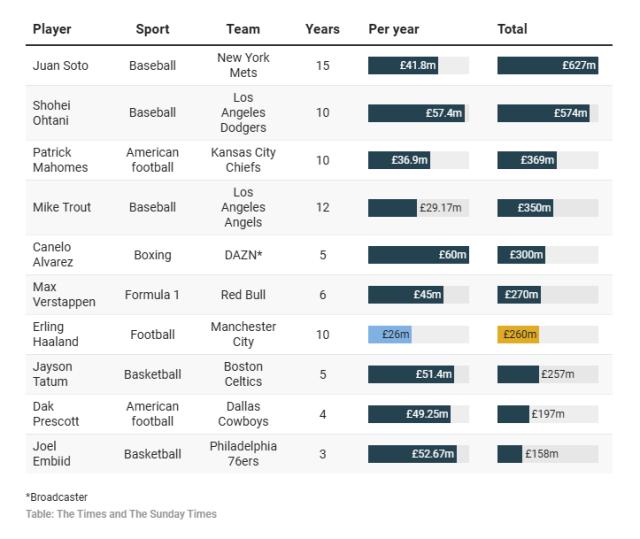The width and height of the screenshot is (640, 539).
Task: Click The Times and The Sunday Times credit
Action: coord(121,514)
